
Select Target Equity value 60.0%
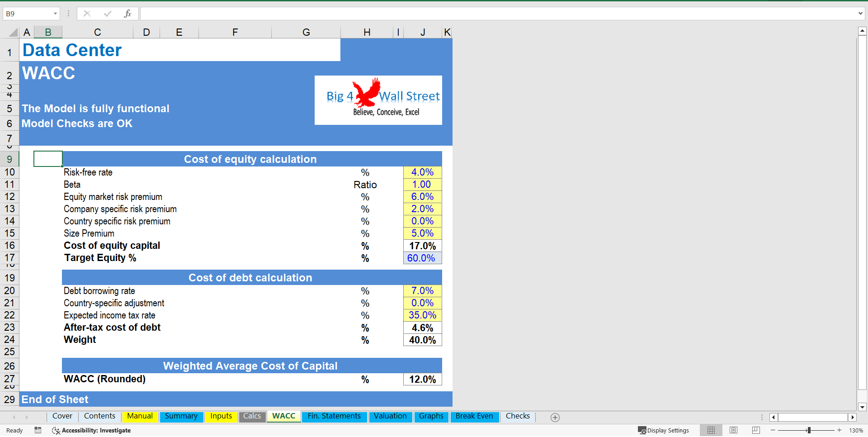click(422, 258)
